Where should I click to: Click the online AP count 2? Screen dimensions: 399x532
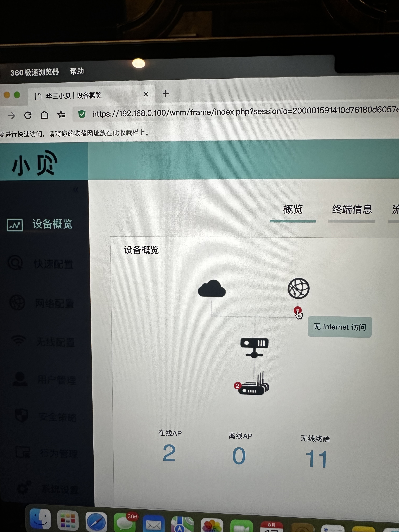(x=169, y=453)
